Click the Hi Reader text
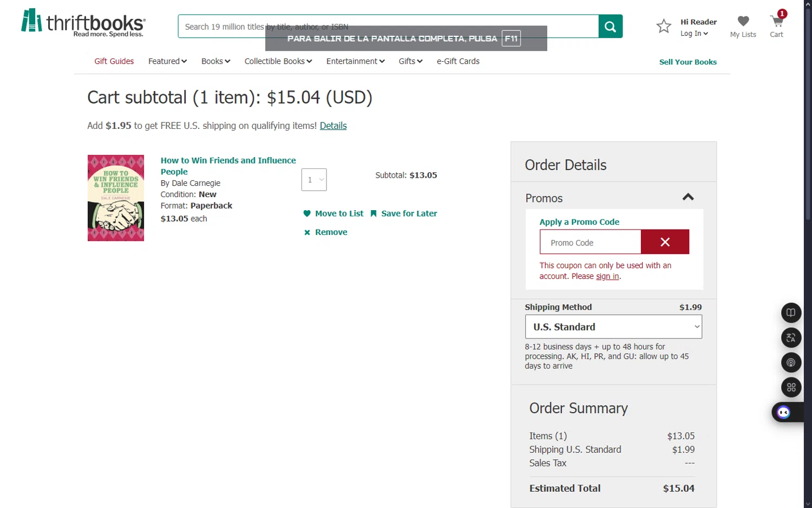Image resolution: width=812 pixels, height=508 pixels. (698, 22)
